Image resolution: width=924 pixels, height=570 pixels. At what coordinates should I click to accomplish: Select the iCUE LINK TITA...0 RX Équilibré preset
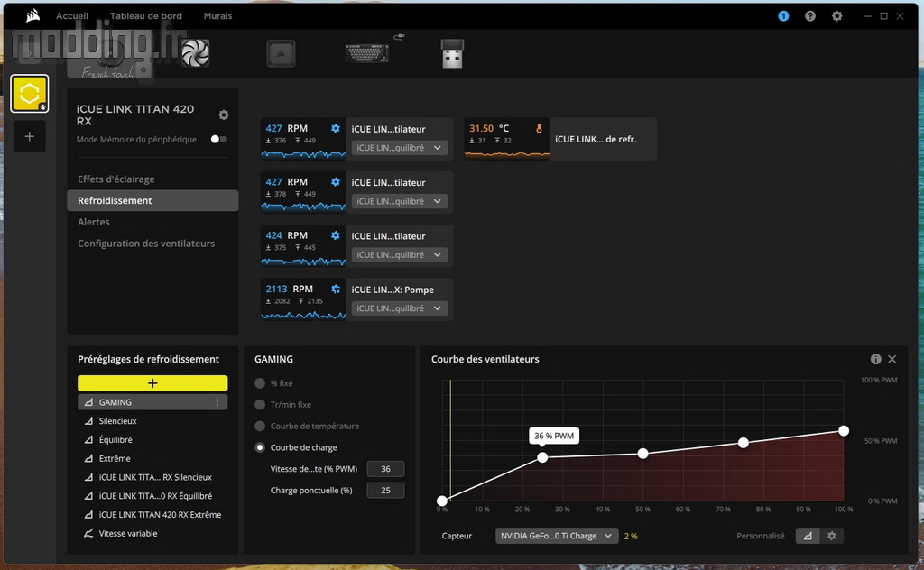point(152,496)
